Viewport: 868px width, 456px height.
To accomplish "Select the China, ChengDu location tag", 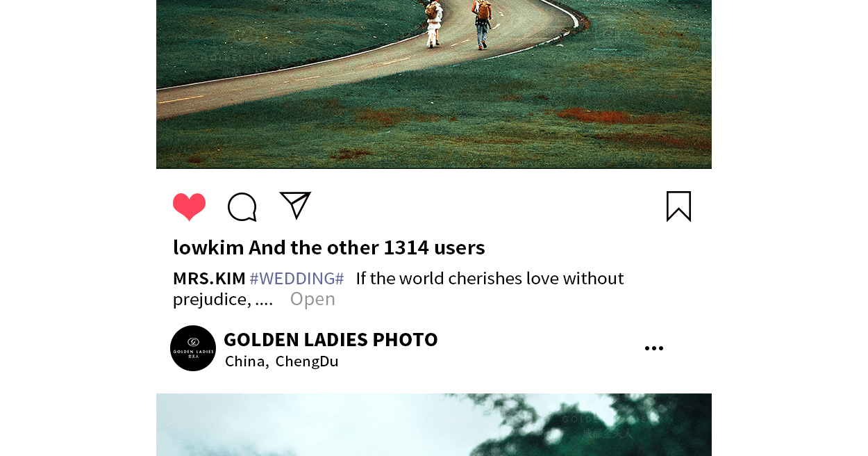I will [281, 361].
